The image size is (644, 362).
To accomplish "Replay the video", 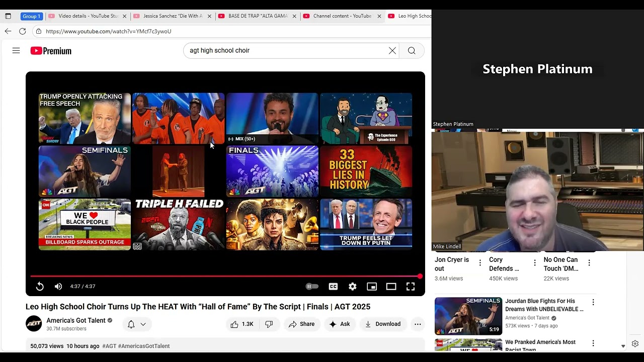I will [40, 287].
